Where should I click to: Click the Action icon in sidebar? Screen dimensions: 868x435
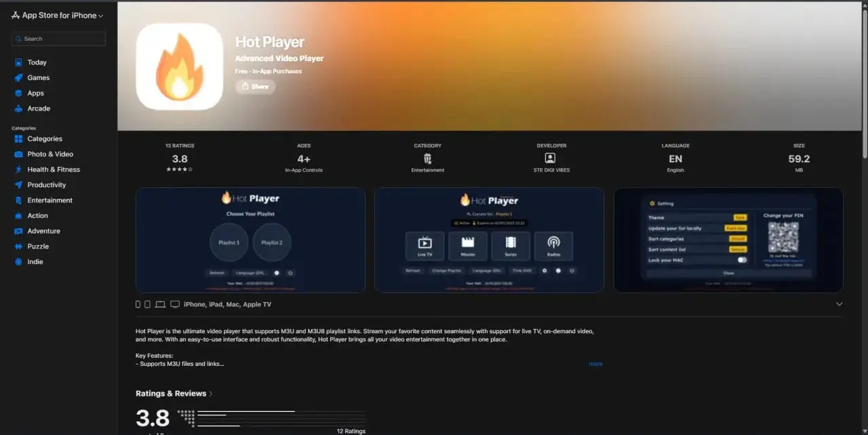coord(18,216)
